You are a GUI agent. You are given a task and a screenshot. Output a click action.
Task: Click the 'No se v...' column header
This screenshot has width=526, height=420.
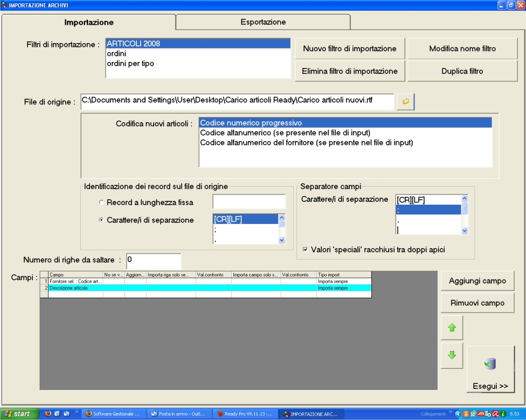pyautogui.click(x=114, y=275)
